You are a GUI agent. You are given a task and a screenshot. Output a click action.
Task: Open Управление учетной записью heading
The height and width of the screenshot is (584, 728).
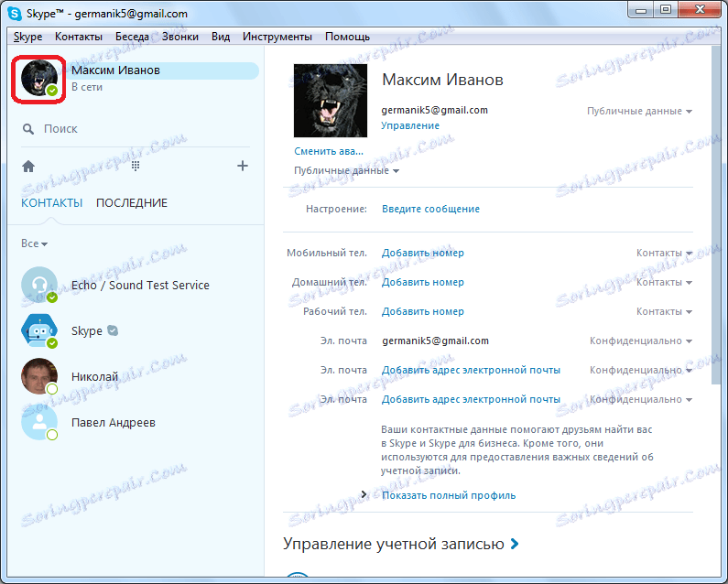[x=393, y=544]
